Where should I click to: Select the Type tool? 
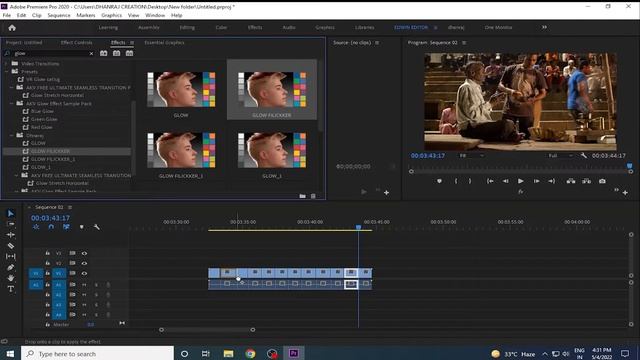pyautogui.click(x=11, y=289)
